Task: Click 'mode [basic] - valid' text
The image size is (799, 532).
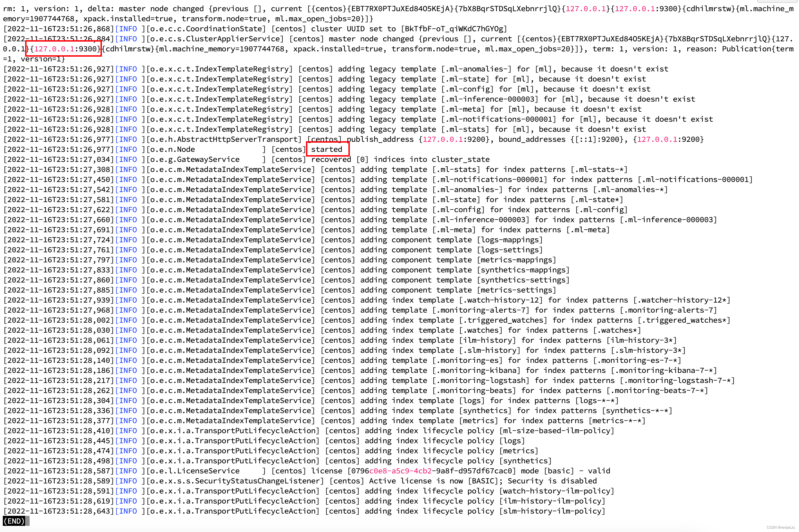Action: point(566,471)
